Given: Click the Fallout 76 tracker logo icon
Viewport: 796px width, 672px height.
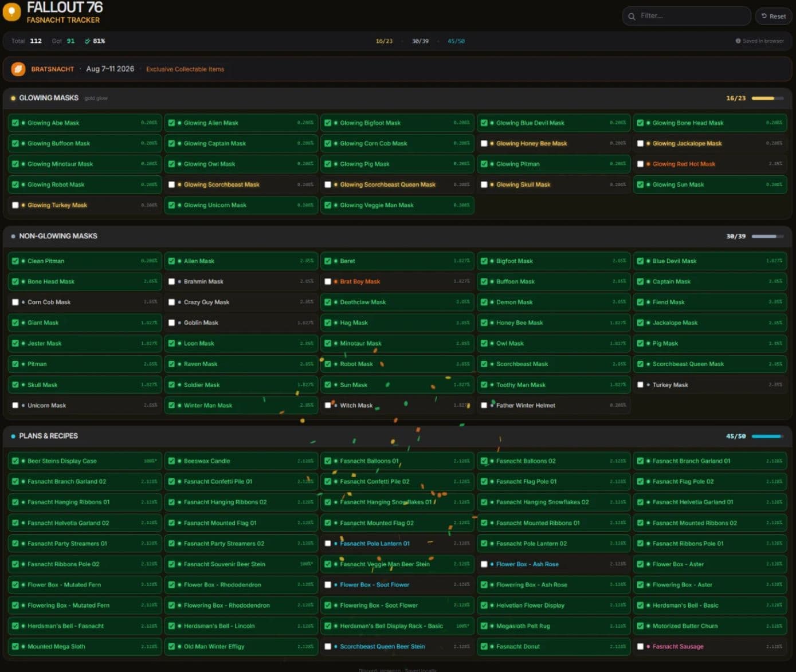Looking at the screenshot, I should pos(11,11).
